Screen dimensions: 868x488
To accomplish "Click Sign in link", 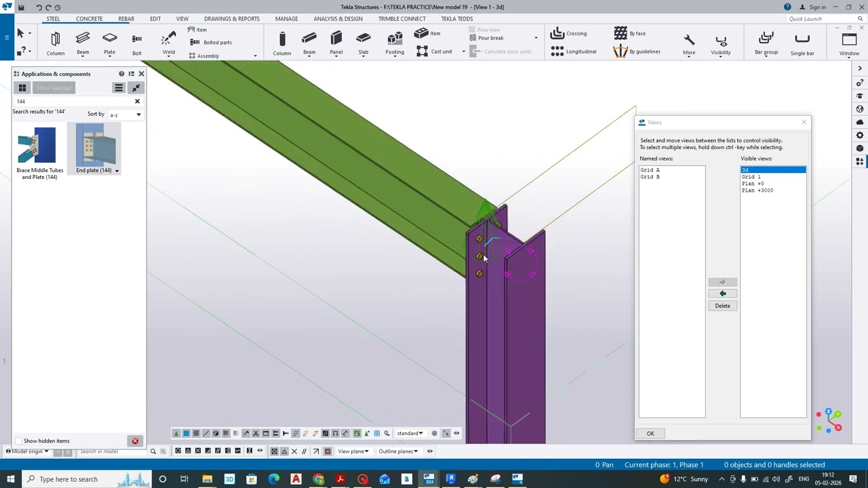I will [817, 7].
